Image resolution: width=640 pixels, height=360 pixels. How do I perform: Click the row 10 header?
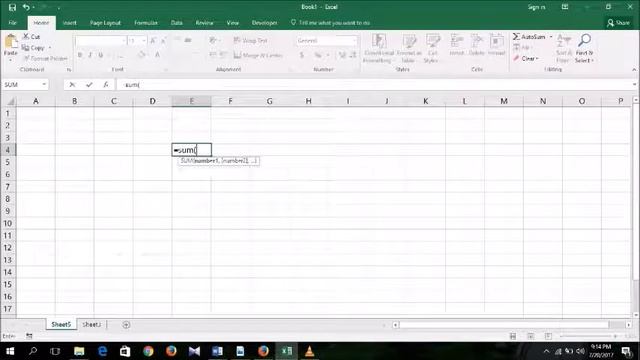point(8,223)
